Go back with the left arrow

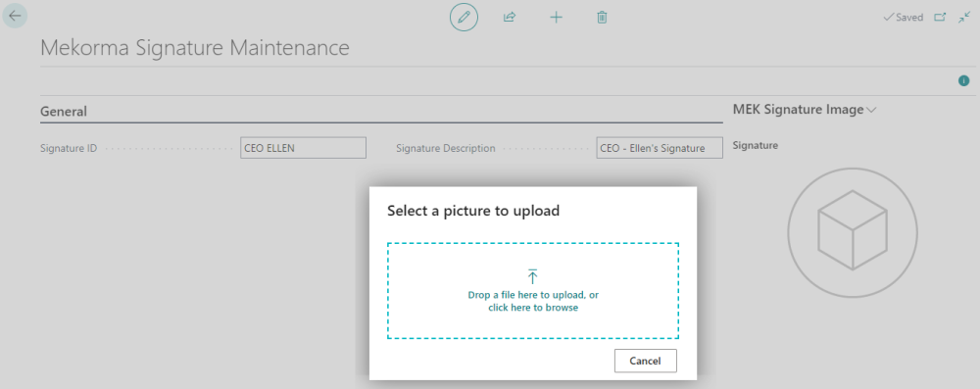coord(15,16)
